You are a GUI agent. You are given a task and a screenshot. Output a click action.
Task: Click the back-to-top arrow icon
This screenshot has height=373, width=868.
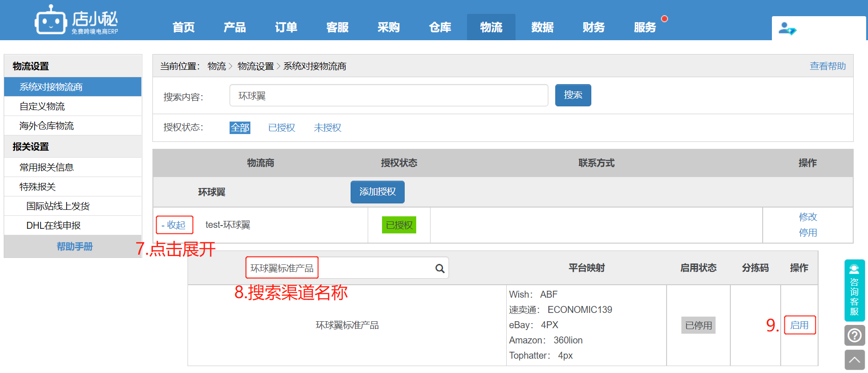tap(855, 360)
